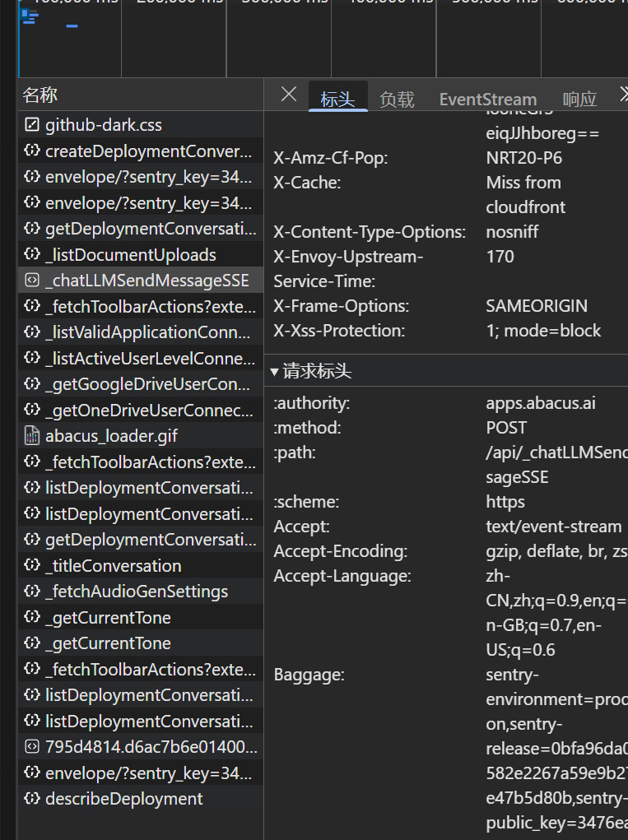Close the request details panel
Screen dimensions: 628x840
pyautogui.click(x=288, y=95)
